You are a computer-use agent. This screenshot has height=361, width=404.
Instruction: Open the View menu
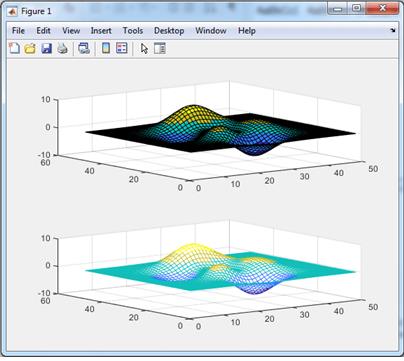(71, 31)
